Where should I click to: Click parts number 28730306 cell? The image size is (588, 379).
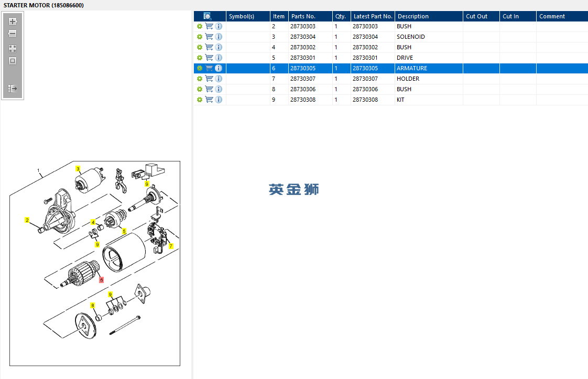pos(310,89)
